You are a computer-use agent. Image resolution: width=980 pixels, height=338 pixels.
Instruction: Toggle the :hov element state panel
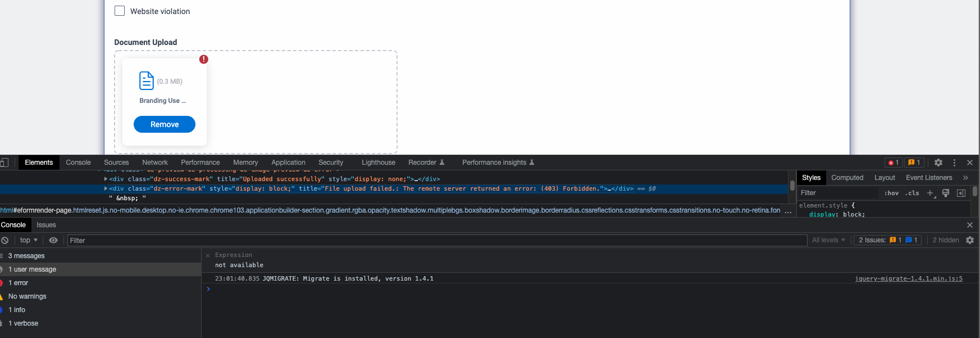(x=892, y=193)
